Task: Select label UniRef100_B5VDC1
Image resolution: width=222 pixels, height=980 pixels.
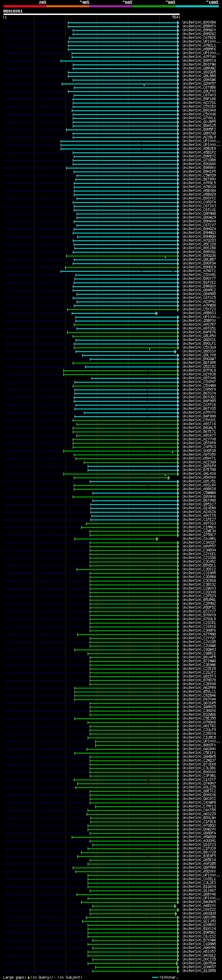Action: pos(199,565)
